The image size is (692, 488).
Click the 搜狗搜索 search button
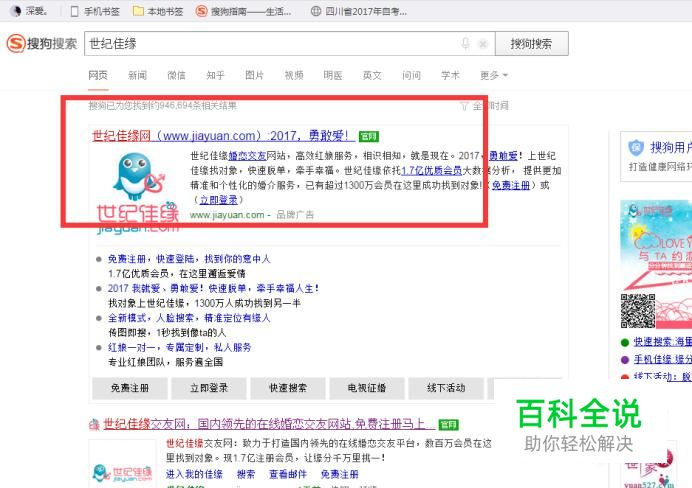tap(531, 44)
